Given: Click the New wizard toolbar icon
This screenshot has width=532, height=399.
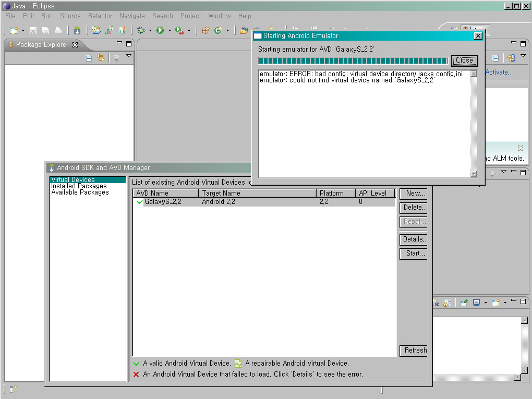Looking at the screenshot, I should (x=14, y=31).
